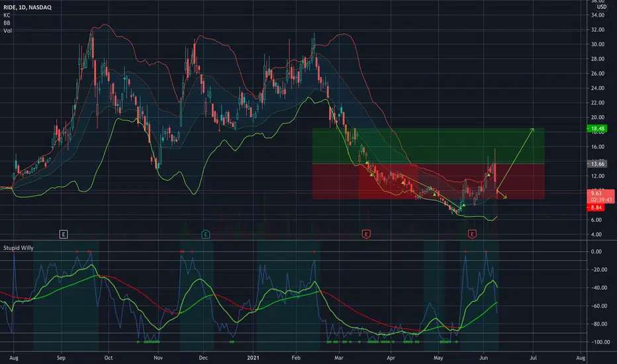617x364 pixels.
Task: Click the red E earnings marker near March
Action: click(366, 234)
